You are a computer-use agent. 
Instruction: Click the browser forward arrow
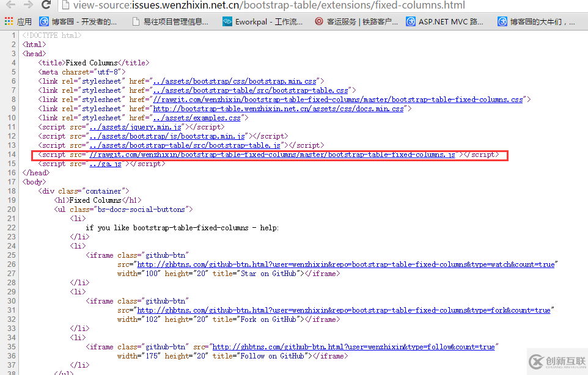[x=28, y=4]
